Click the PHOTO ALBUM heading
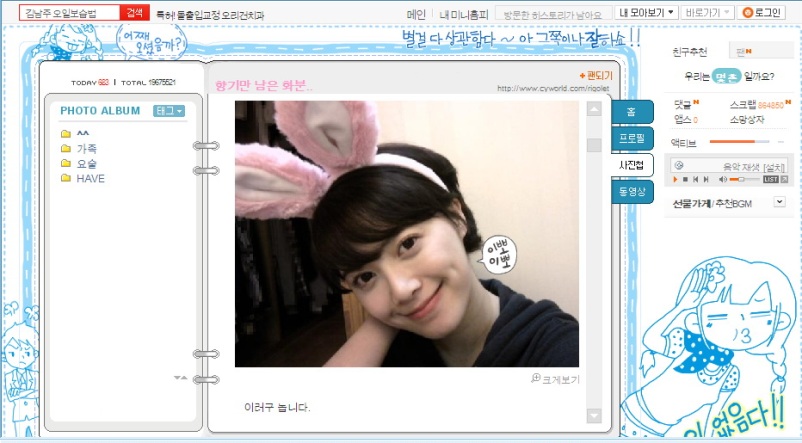 pyautogui.click(x=100, y=110)
